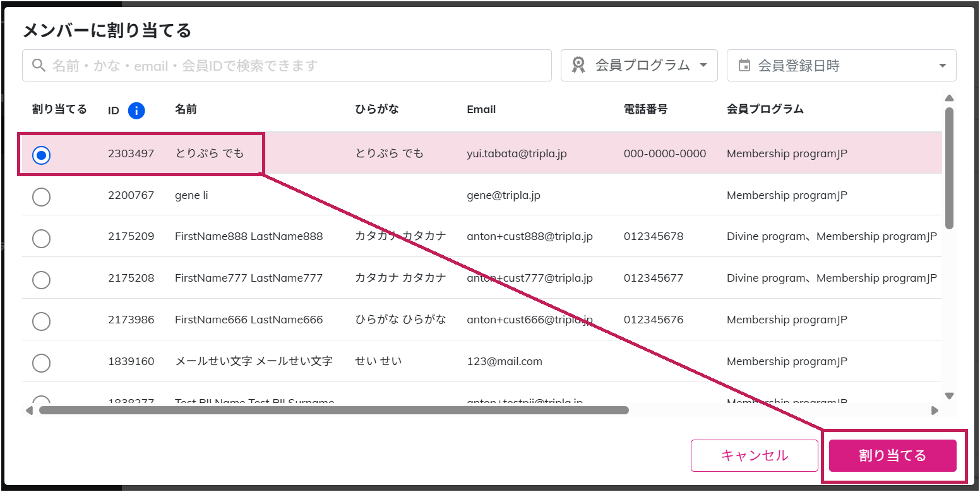Click the Email column header
The height and width of the screenshot is (492, 980).
(481, 109)
